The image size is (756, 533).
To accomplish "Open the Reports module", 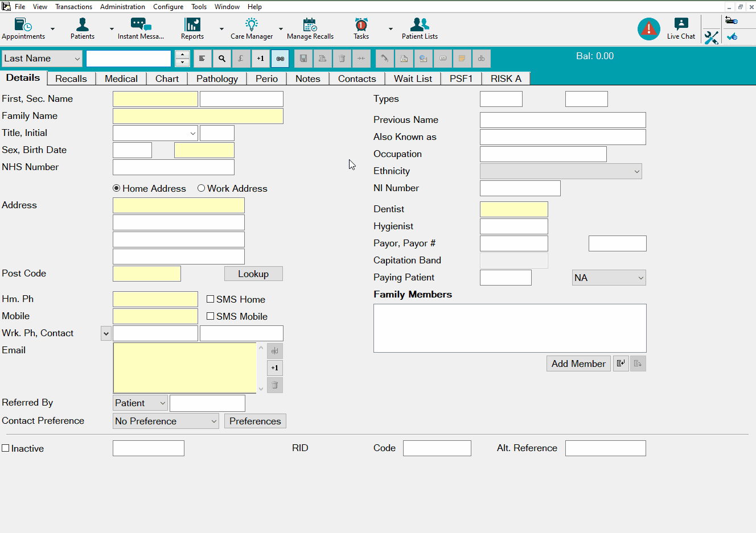I will point(192,28).
